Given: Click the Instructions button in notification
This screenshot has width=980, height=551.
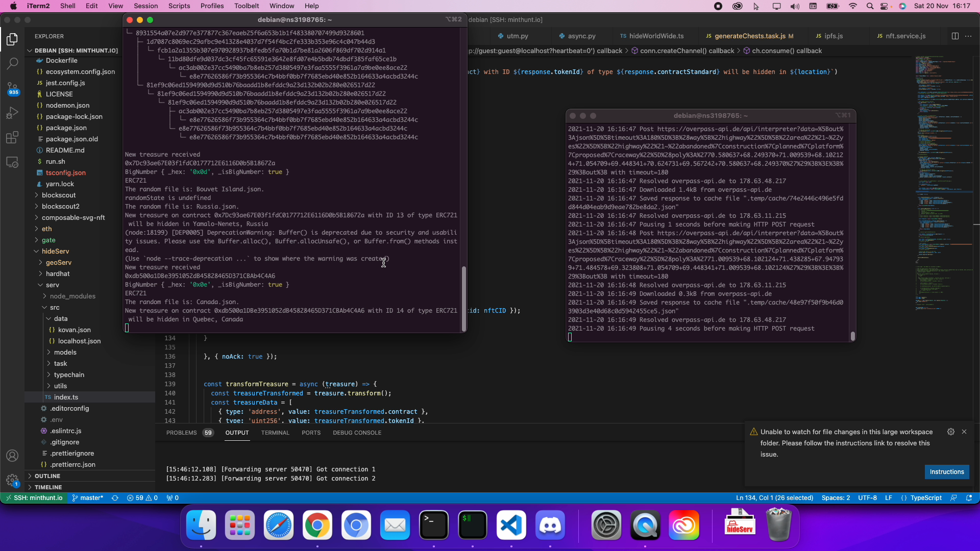Looking at the screenshot, I should (947, 472).
